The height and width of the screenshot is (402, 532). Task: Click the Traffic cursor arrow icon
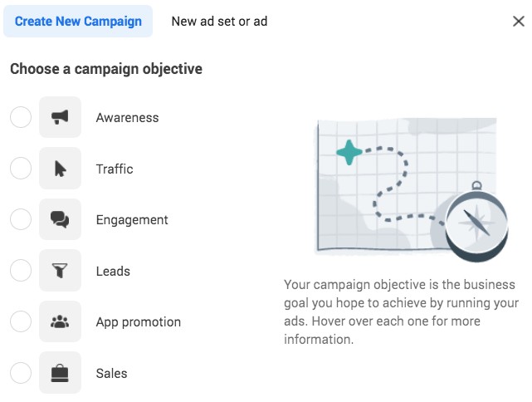tap(60, 169)
